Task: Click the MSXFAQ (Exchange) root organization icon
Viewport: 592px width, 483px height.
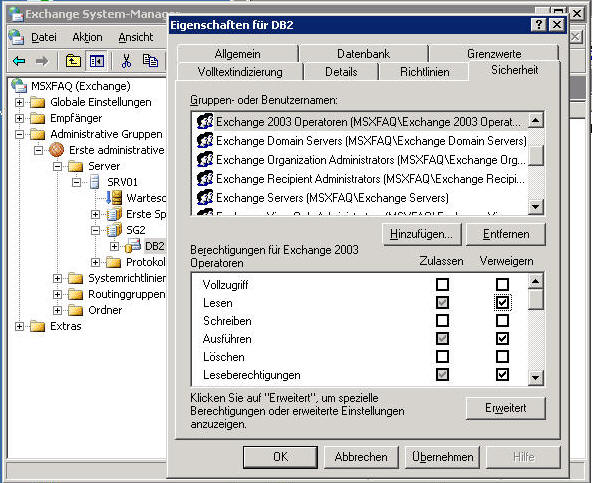Action: (x=19, y=86)
